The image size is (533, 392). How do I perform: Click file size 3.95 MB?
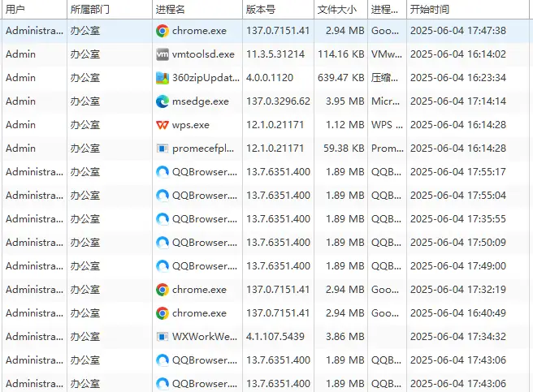coord(345,101)
